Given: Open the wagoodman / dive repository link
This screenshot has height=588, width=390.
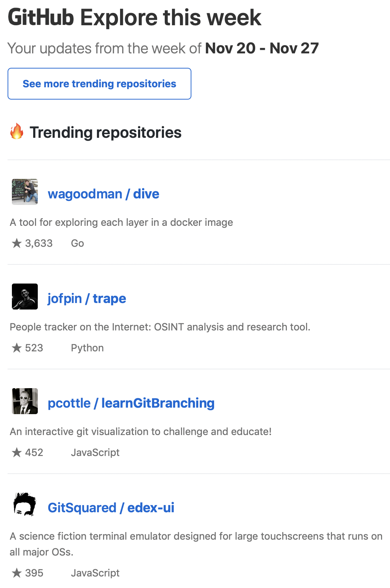Looking at the screenshot, I should (103, 194).
